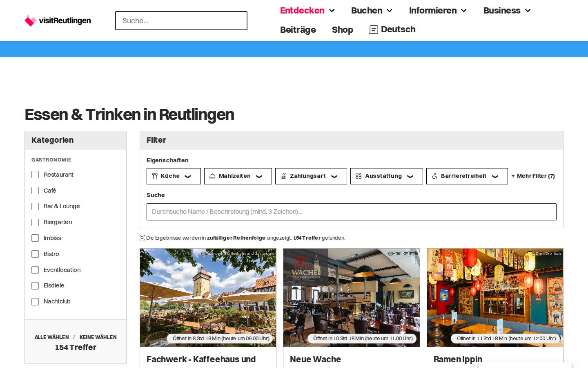
Task: Click the Ausstattung grid icon
Action: 359,176
